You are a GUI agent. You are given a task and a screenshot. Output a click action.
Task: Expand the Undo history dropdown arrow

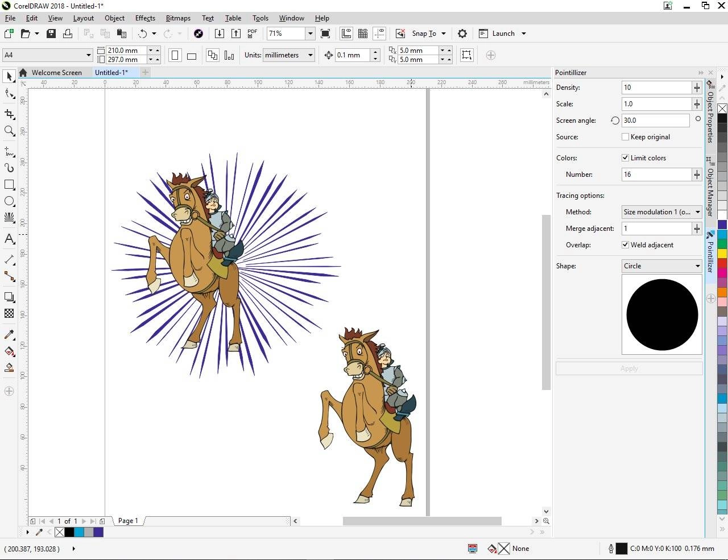154,34
